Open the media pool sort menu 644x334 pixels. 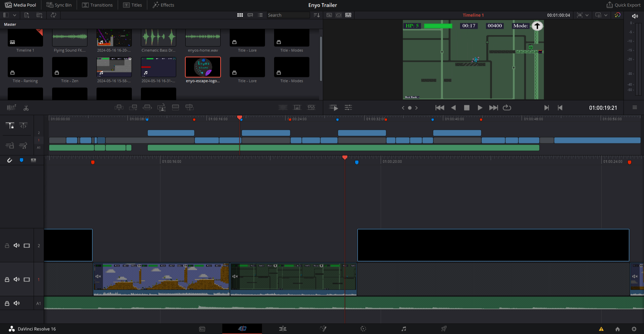tap(316, 15)
